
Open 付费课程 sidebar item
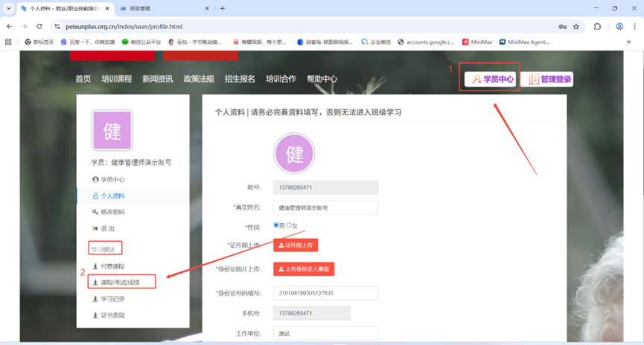point(112,266)
